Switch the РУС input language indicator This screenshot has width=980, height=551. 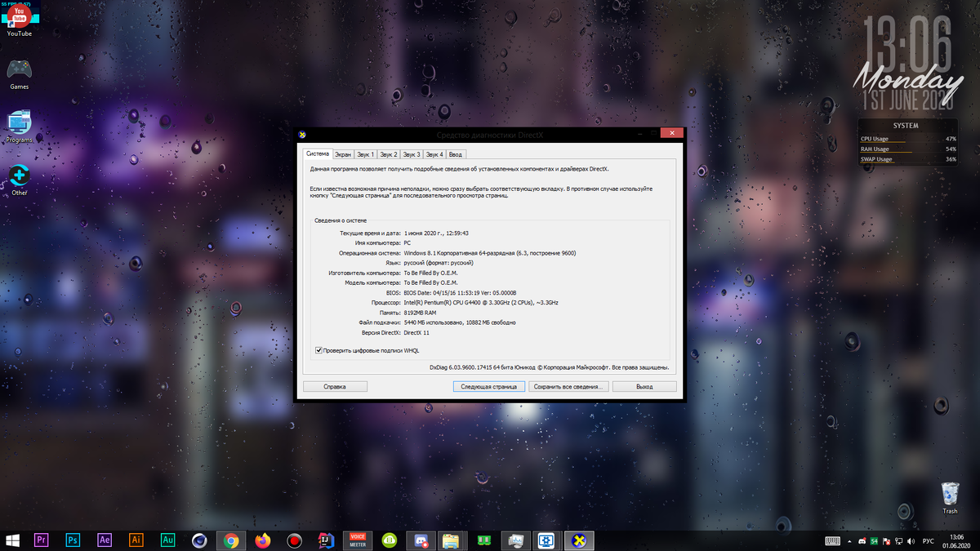(928, 540)
